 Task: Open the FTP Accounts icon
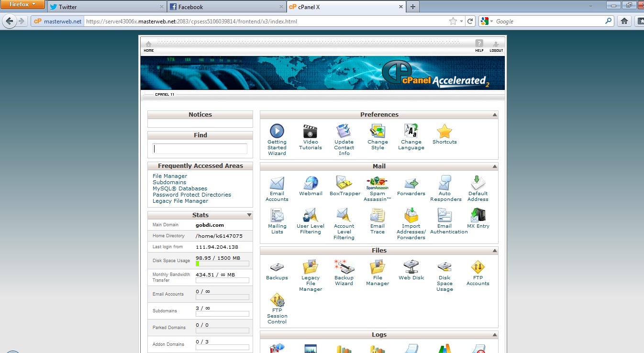[x=478, y=267]
